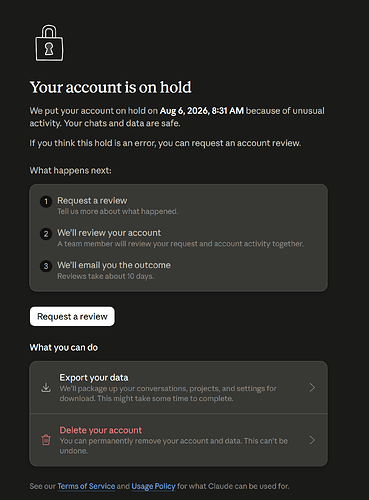
Task: Click We'll email you the outcome step
Action: coord(114,265)
